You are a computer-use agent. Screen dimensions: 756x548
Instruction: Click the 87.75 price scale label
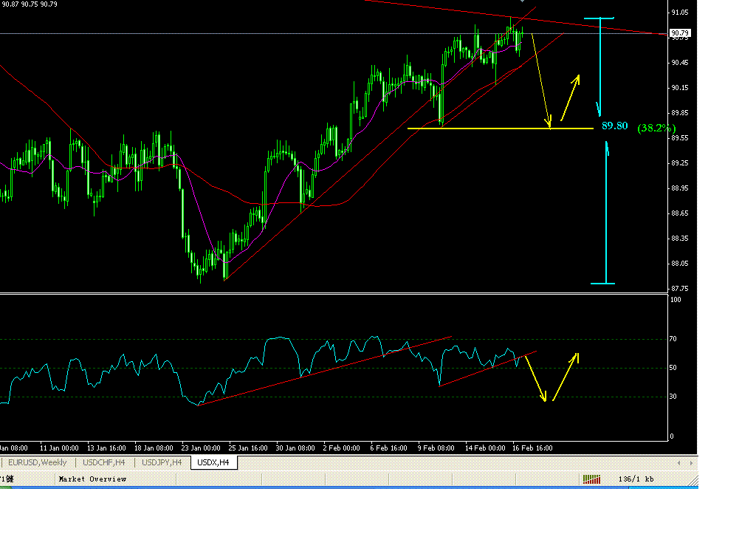point(680,289)
